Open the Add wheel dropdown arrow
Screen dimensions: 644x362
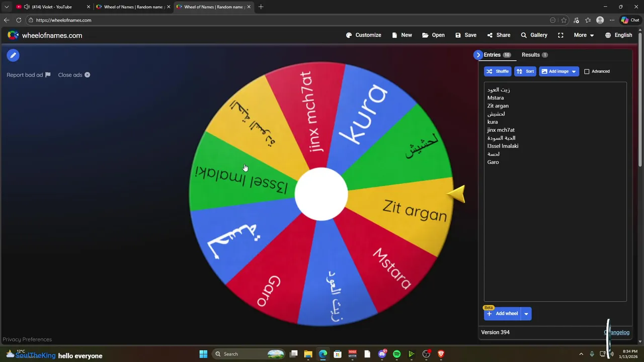(526, 314)
